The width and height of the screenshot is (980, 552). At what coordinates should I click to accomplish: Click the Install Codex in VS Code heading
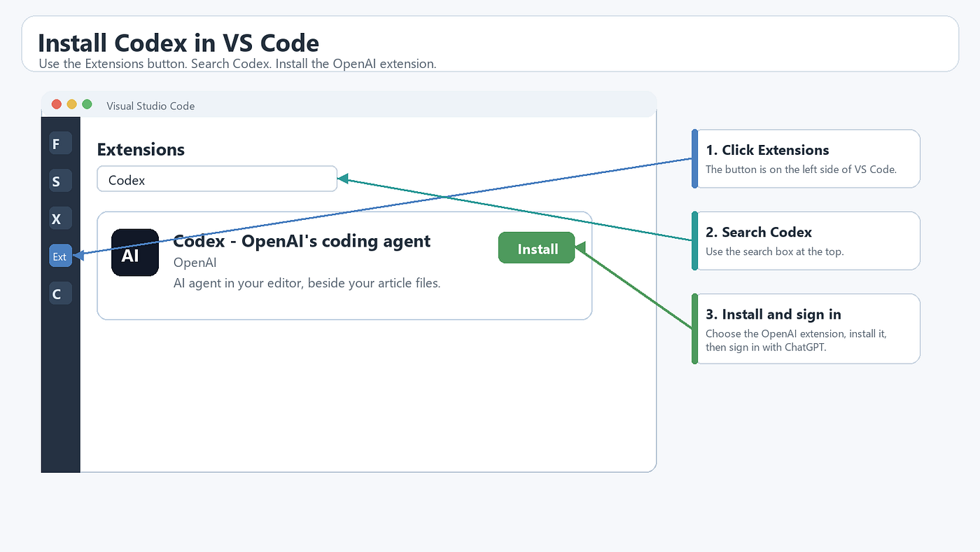tap(178, 43)
